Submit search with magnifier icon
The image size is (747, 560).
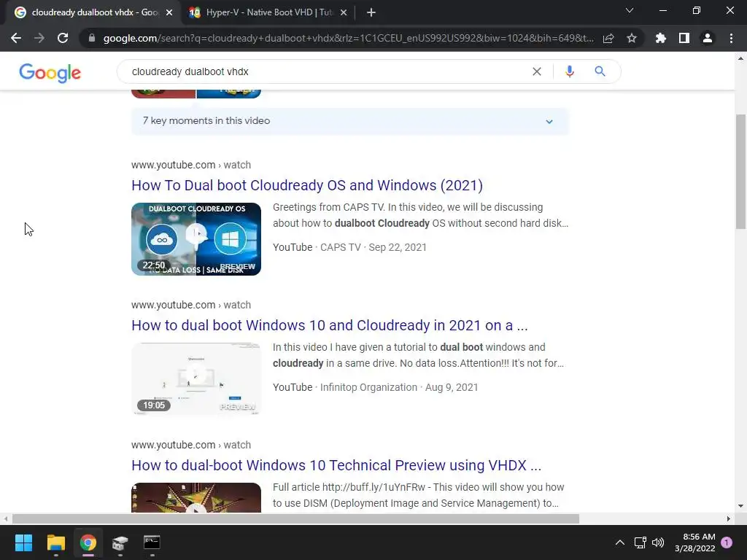point(600,71)
